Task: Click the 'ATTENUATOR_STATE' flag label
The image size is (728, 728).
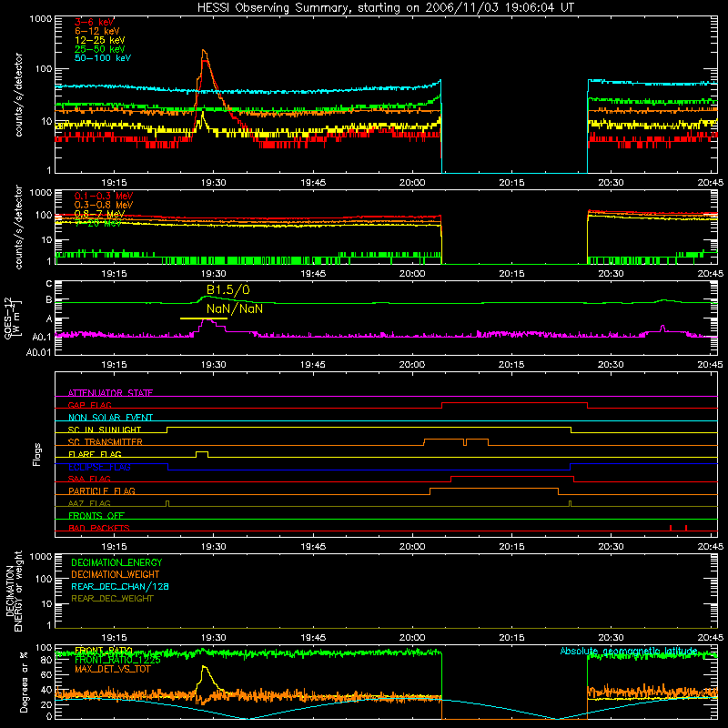Action: pyautogui.click(x=110, y=393)
